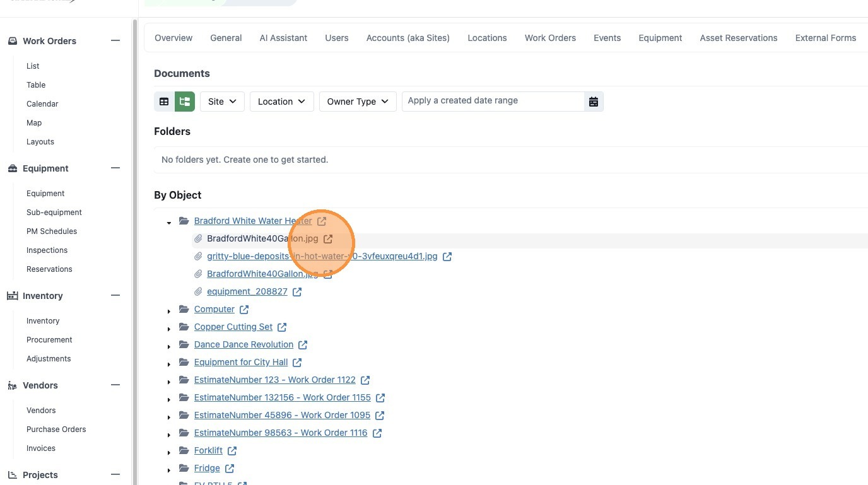Click the folder icon beside Forklift
Image resolution: width=868 pixels, height=485 pixels.
click(184, 450)
